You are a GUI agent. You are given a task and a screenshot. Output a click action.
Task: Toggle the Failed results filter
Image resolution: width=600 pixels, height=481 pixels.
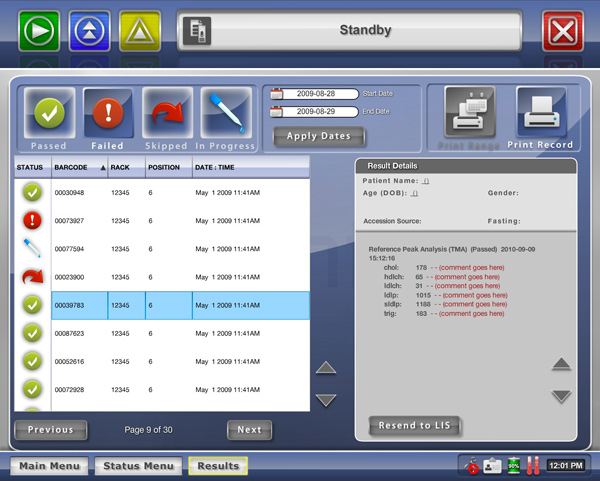[108, 113]
